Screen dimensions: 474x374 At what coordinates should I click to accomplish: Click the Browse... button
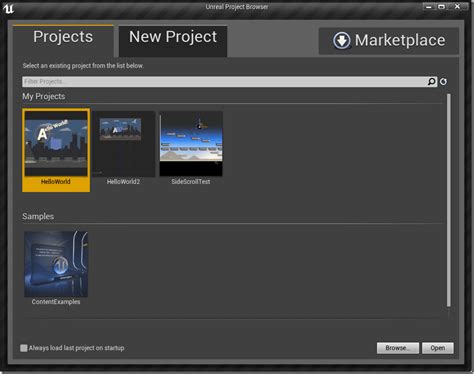coord(398,348)
